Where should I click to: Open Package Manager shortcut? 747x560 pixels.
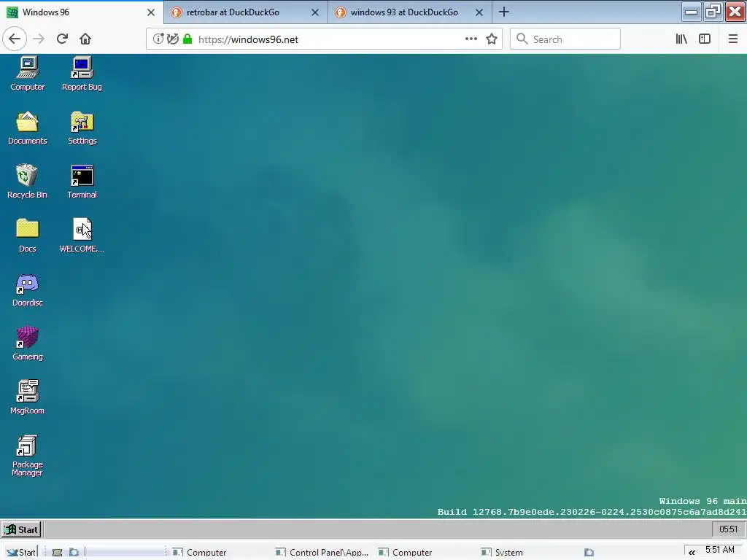point(27,455)
